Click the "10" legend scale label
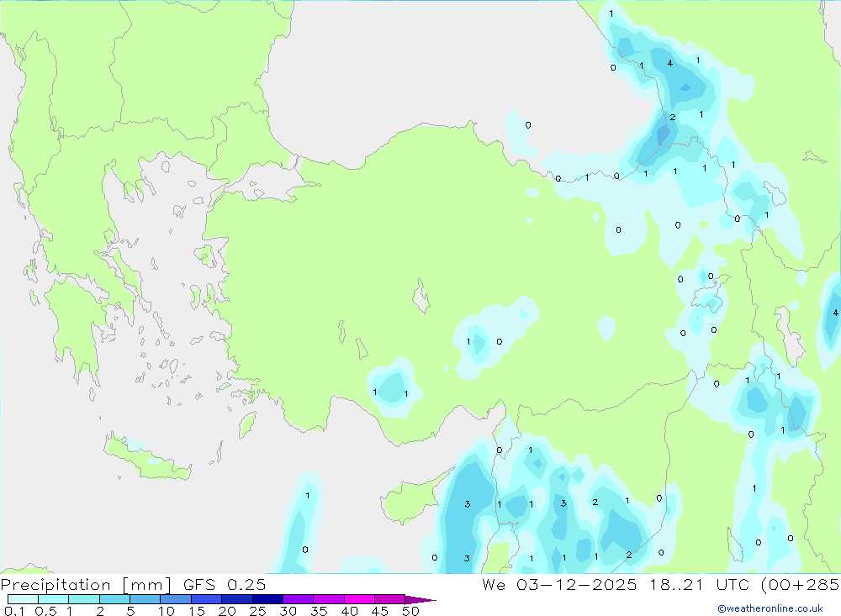 tap(166, 611)
